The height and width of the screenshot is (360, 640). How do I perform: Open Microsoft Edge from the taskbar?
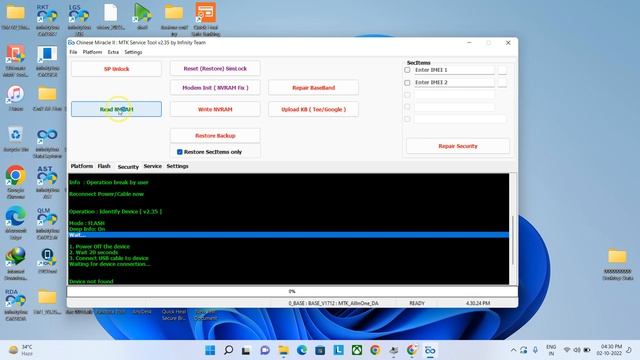coord(302,350)
